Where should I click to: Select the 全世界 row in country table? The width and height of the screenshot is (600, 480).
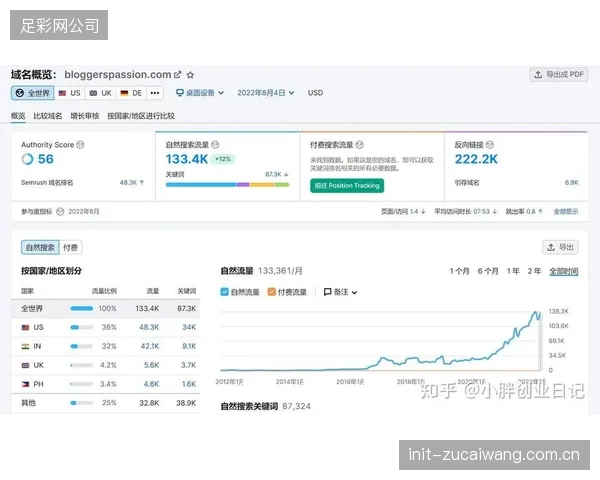coord(106,309)
